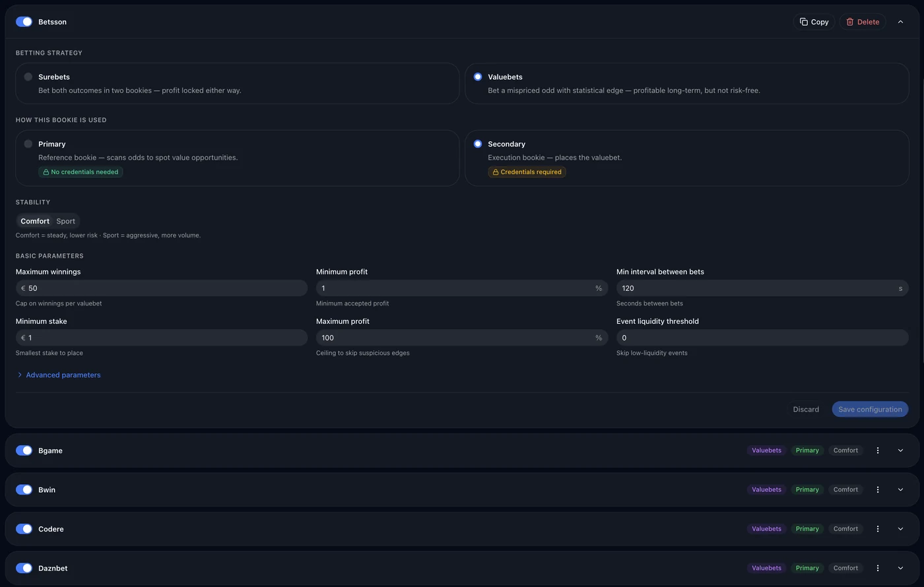The width and height of the screenshot is (924, 587).
Task: Click the 'Skip low-liquidity events' hint
Action: [652, 353]
